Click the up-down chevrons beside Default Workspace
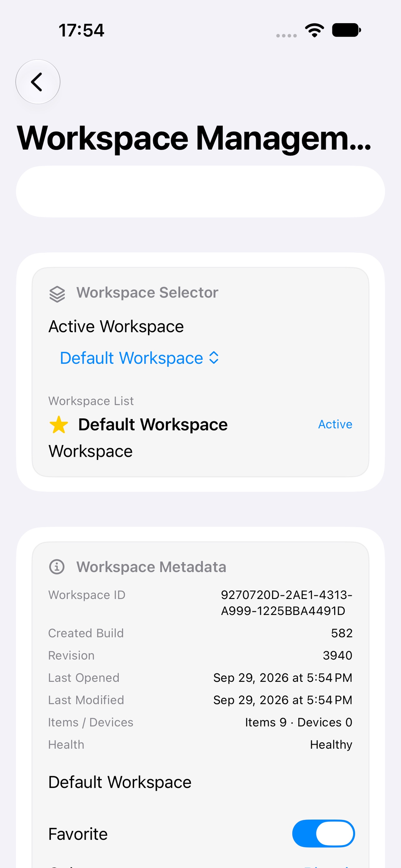Viewport: 401px width, 868px height. [x=214, y=358]
